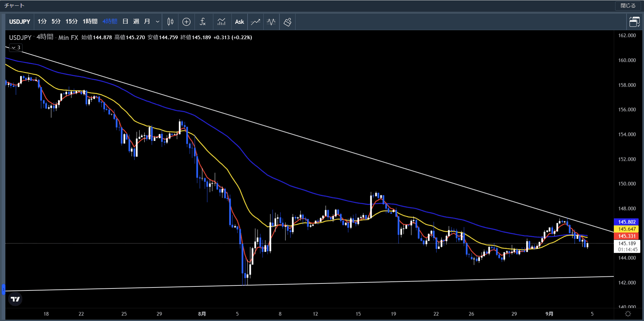Select the eraser tool icon
Viewport: 644px width, 321px height.
[287, 22]
